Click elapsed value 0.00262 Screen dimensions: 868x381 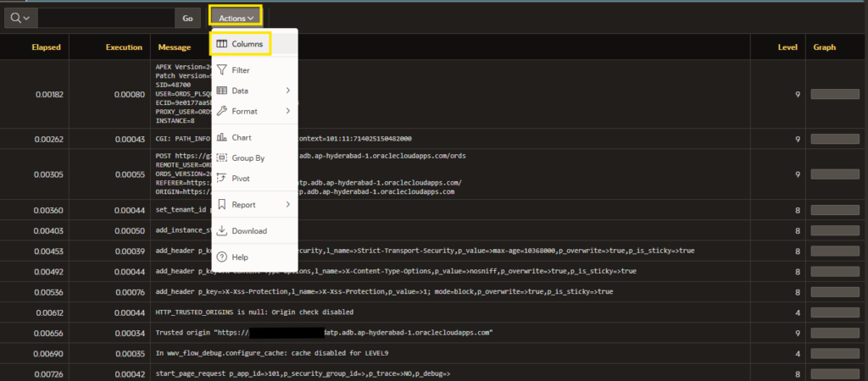pyautogui.click(x=48, y=139)
